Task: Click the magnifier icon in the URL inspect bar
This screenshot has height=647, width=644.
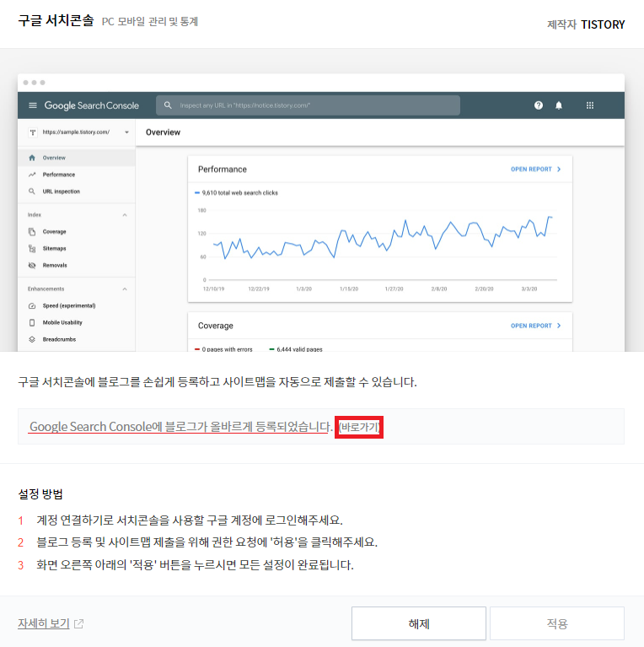Action: (168, 105)
